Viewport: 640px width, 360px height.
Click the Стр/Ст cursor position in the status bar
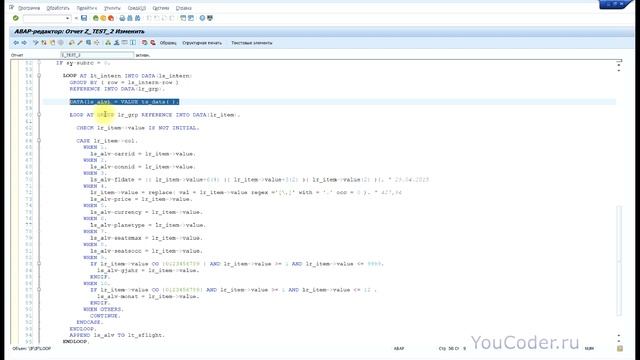[452, 349]
